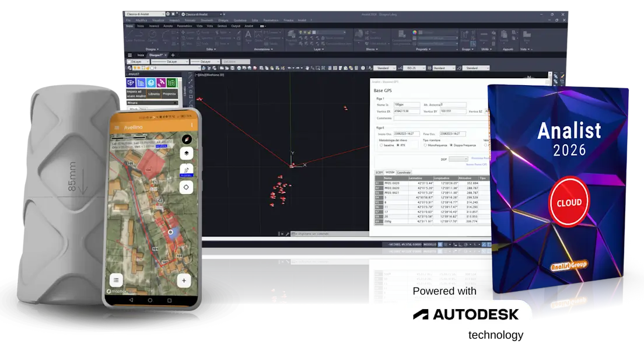The height and width of the screenshot is (350, 644).
Task: Select the baseline radio button
Action: pyautogui.click(x=381, y=145)
